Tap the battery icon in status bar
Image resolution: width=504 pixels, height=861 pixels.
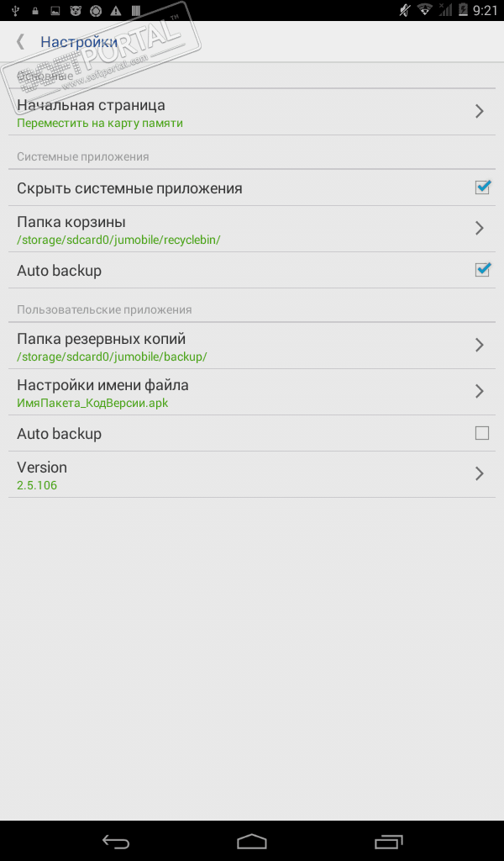point(464,11)
